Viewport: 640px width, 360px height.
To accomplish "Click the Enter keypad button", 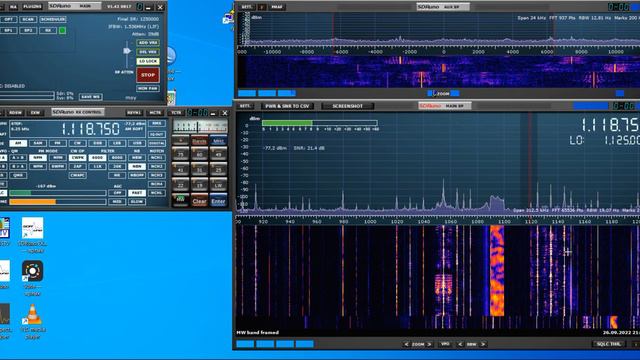I will [x=218, y=200].
